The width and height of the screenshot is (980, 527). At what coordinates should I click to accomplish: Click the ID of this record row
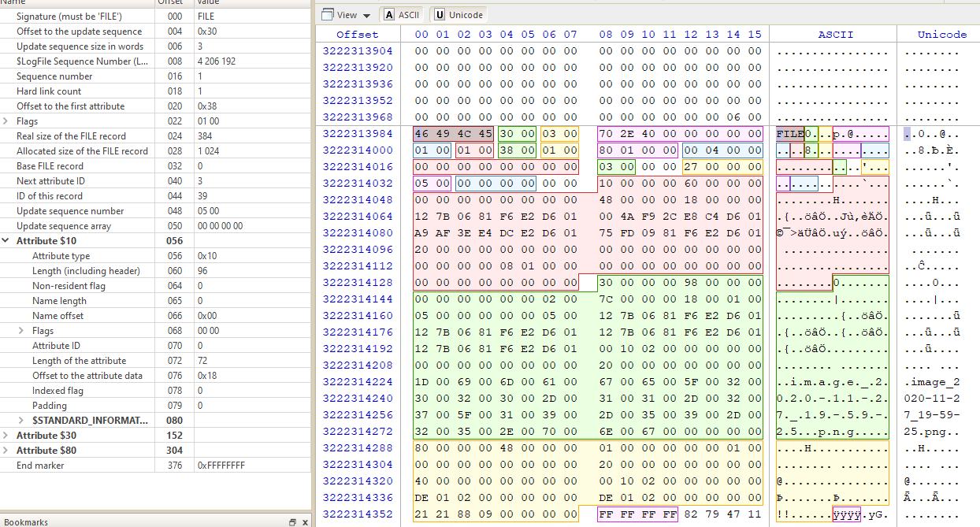(50, 196)
